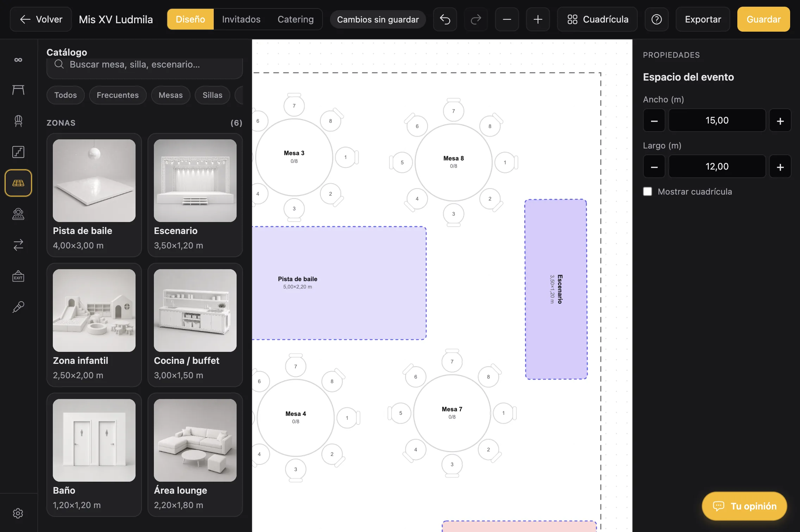Zoom in with the plus toolbar button
Screen dimensions: 800x532
pos(538,19)
